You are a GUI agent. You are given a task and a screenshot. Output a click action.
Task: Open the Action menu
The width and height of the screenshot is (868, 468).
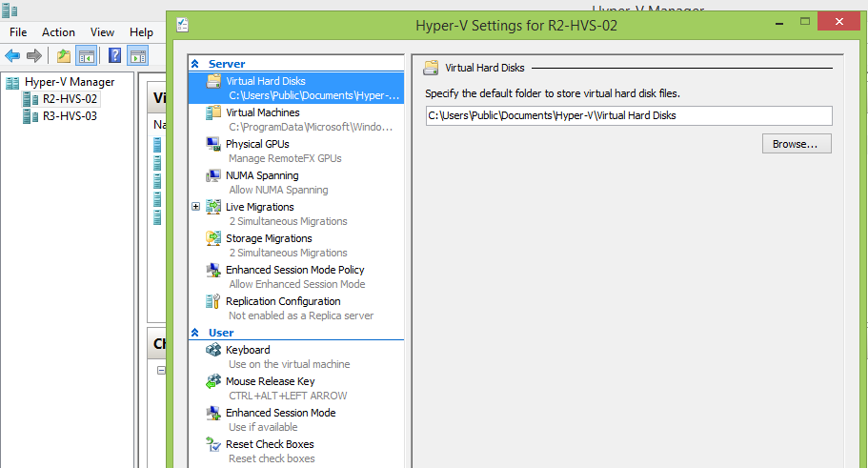pyautogui.click(x=58, y=32)
